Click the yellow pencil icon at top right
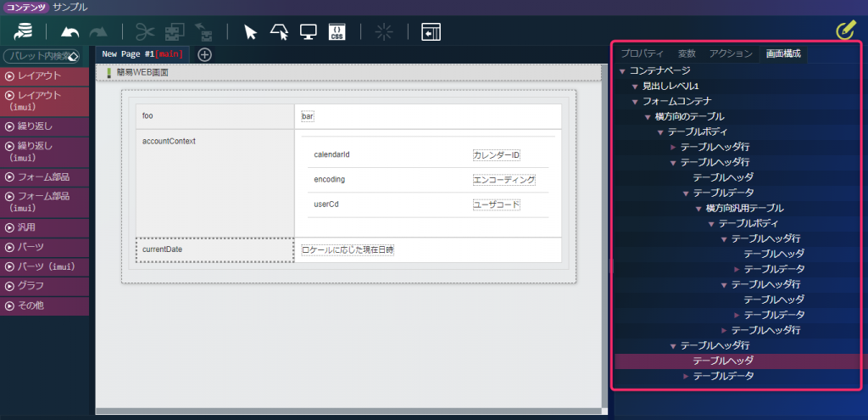The image size is (868, 420). 846,31
